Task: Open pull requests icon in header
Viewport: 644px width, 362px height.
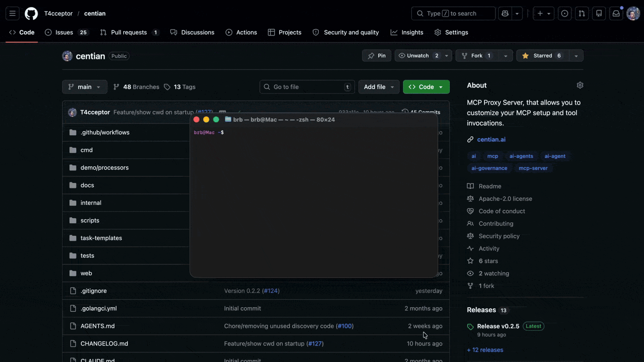Action: tap(582, 13)
